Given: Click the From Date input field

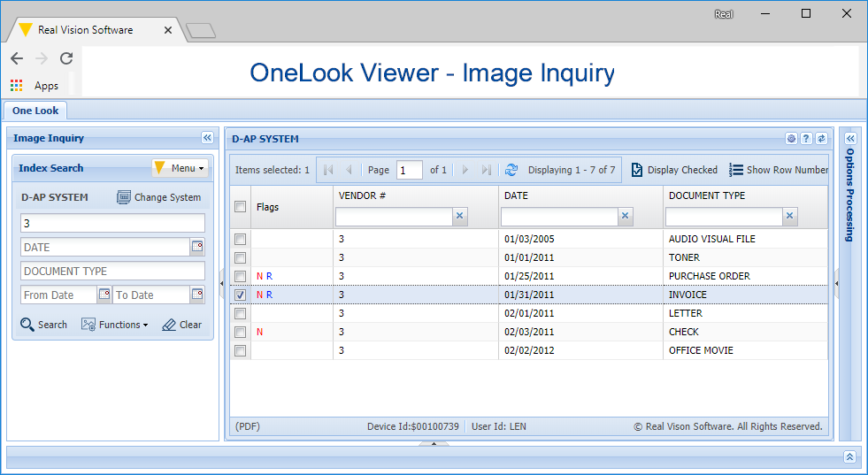Looking at the screenshot, I should (59, 295).
